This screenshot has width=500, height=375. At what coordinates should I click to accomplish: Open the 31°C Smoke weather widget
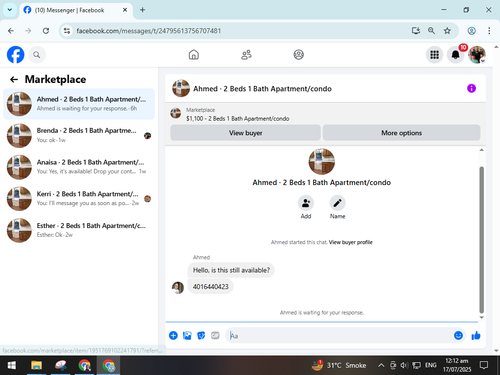(339, 365)
